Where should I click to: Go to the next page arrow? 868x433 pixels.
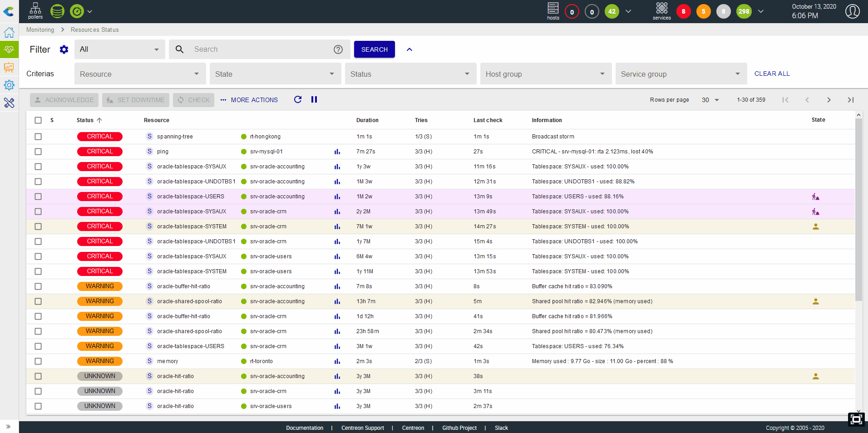829,100
